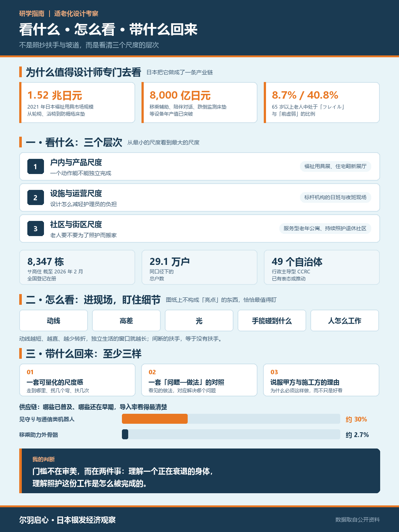Click the 适老化设计考察 header label
The width and height of the screenshot is (399, 532).
(76, 14)
